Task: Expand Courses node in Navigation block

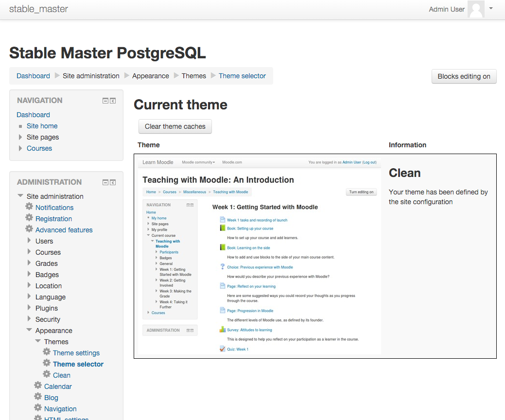Action: click(x=20, y=148)
